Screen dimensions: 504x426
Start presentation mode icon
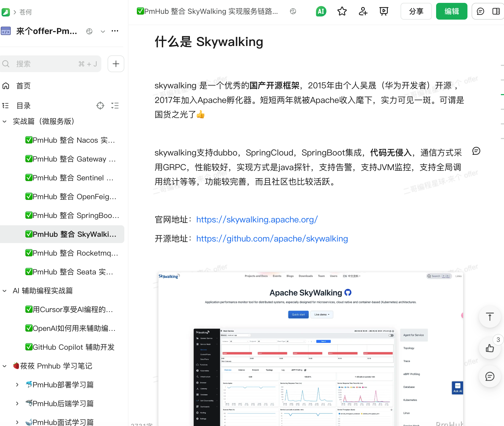[384, 11]
